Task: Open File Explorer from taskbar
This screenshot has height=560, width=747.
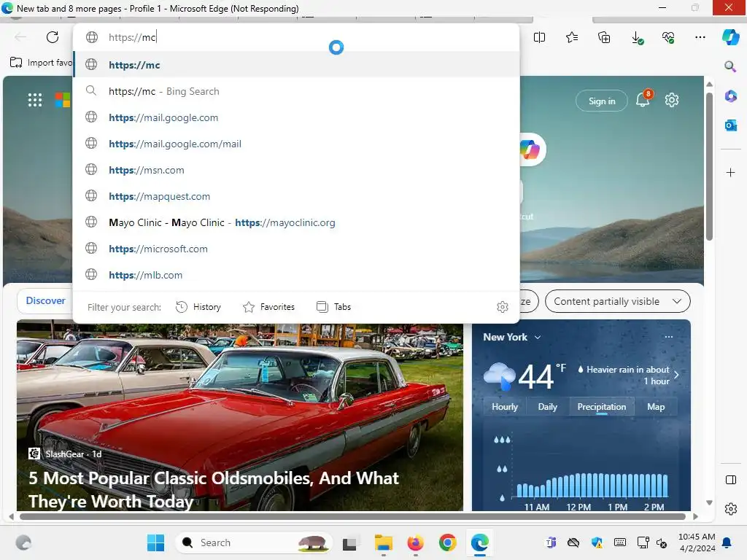Action: click(384, 542)
